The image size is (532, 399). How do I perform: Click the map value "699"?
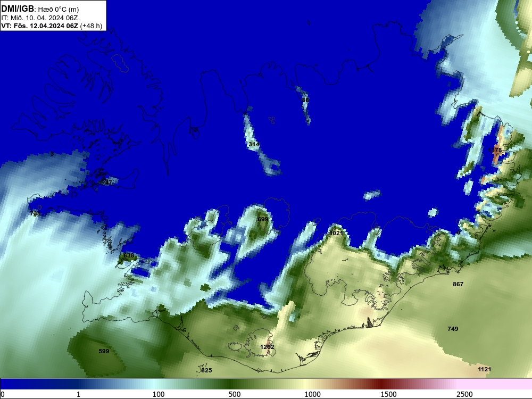pyautogui.click(x=263, y=219)
